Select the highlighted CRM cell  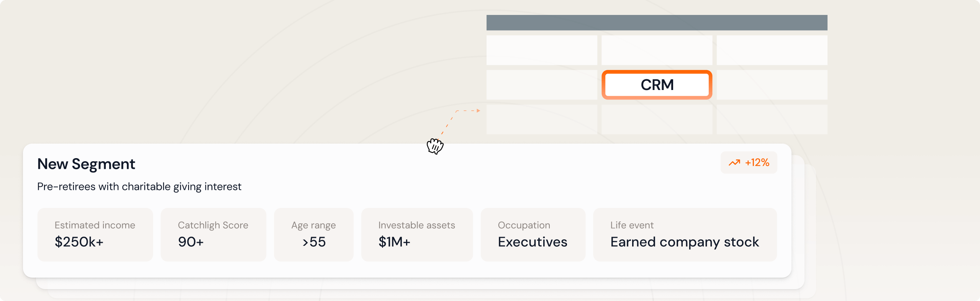(657, 85)
